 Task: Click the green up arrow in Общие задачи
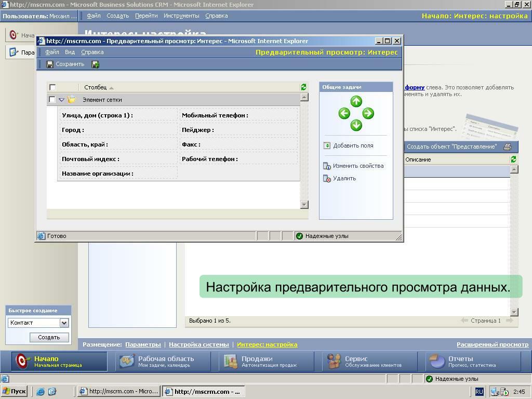coord(356,101)
